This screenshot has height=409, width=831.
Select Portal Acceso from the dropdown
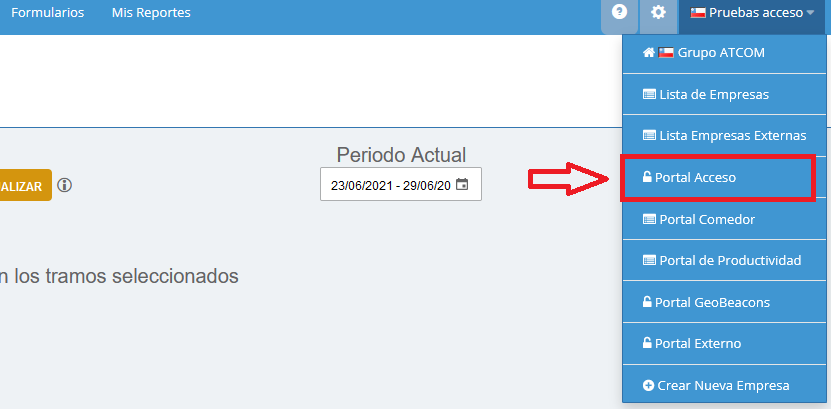pos(718,177)
